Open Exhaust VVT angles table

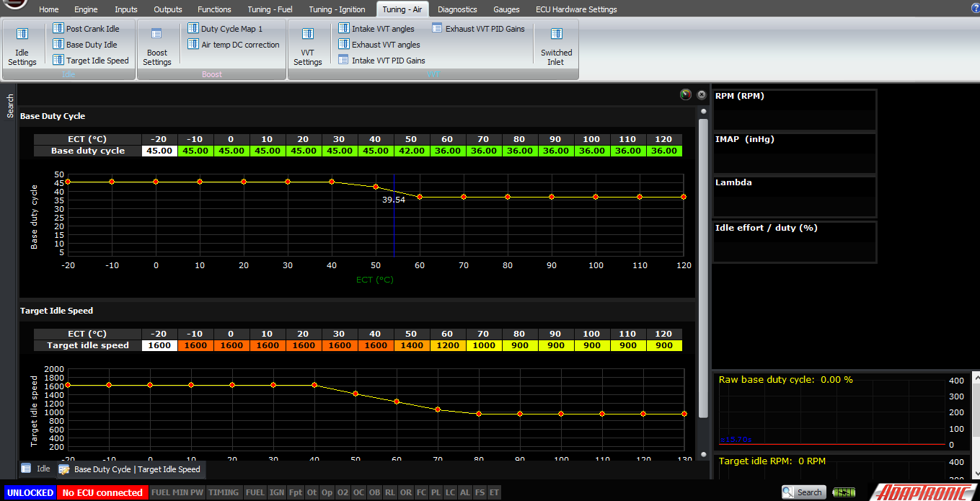pos(379,45)
